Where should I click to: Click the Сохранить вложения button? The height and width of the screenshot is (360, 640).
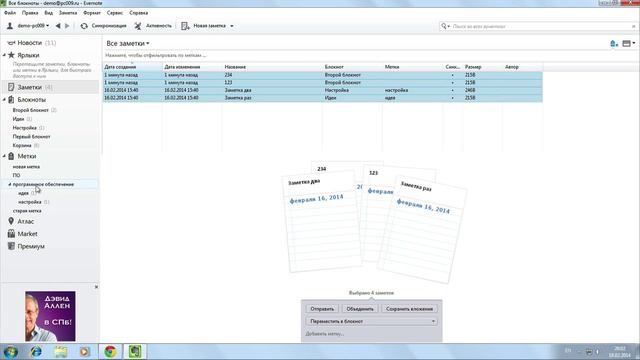point(409,309)
